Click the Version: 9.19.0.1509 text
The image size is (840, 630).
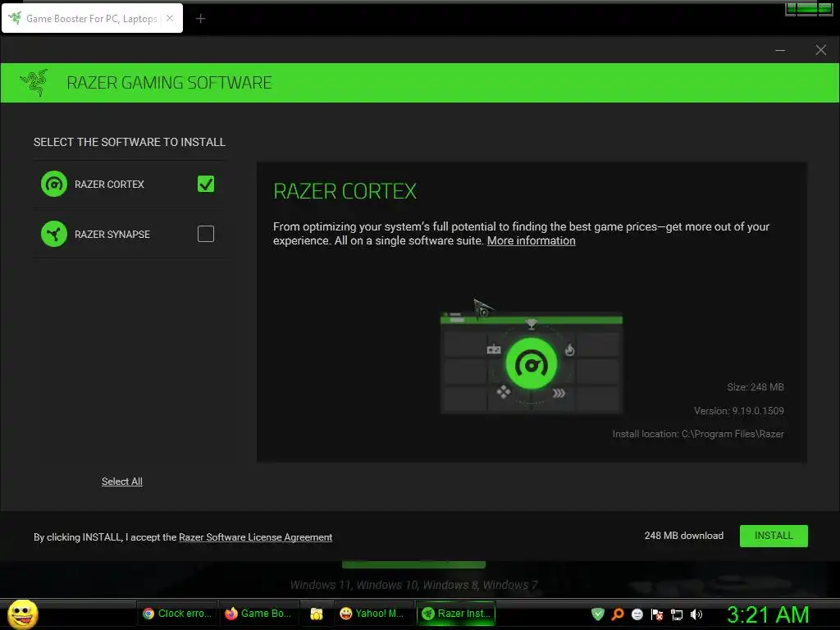point(739,411)
